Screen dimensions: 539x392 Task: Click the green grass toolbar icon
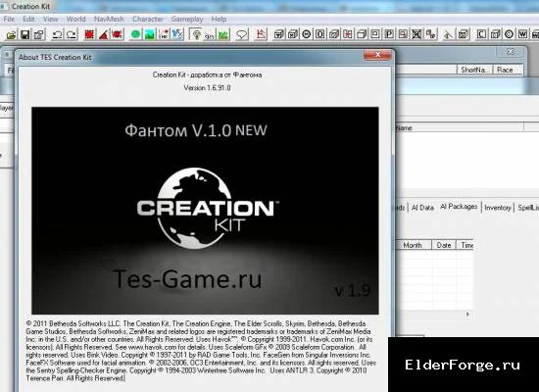(x=223, y=34)
